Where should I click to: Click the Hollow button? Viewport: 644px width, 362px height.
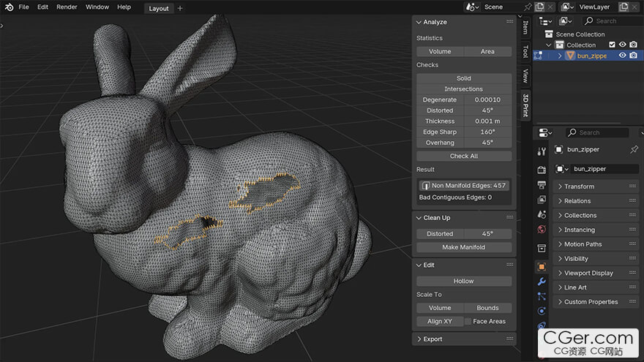[464, 281]
